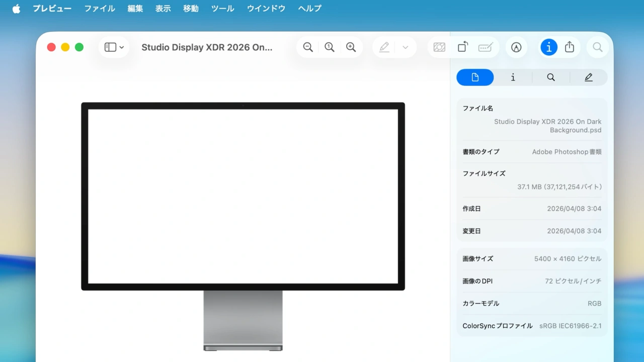Expand the highlight color dropdown chevron

tap(405, 47)
